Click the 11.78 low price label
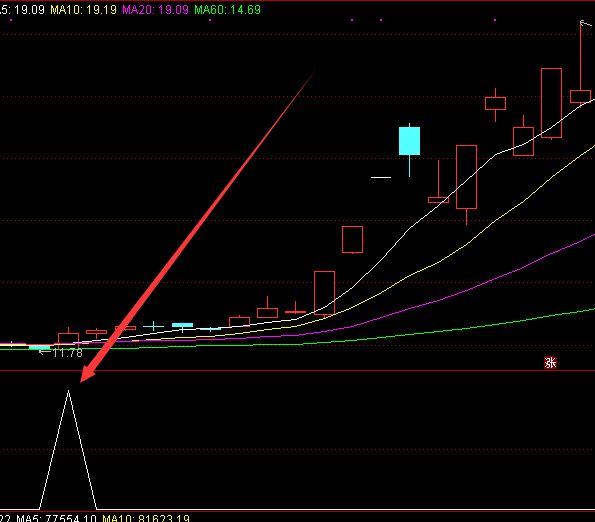 tap(67, 353)
